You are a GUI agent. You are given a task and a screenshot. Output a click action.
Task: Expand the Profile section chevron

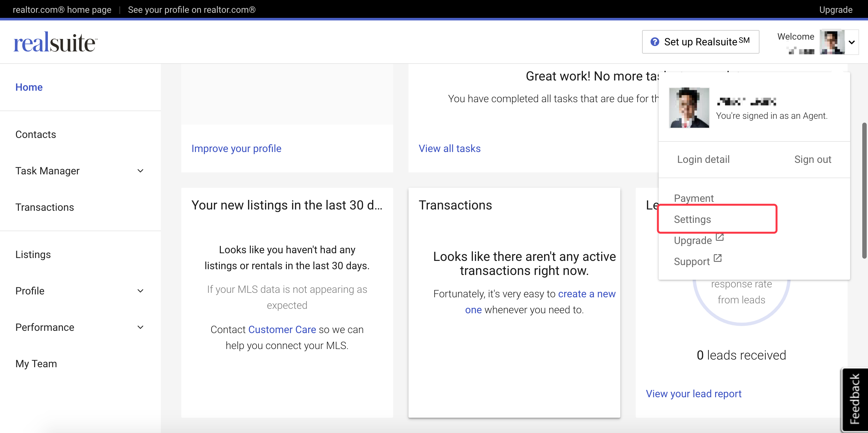coord(140,291)
